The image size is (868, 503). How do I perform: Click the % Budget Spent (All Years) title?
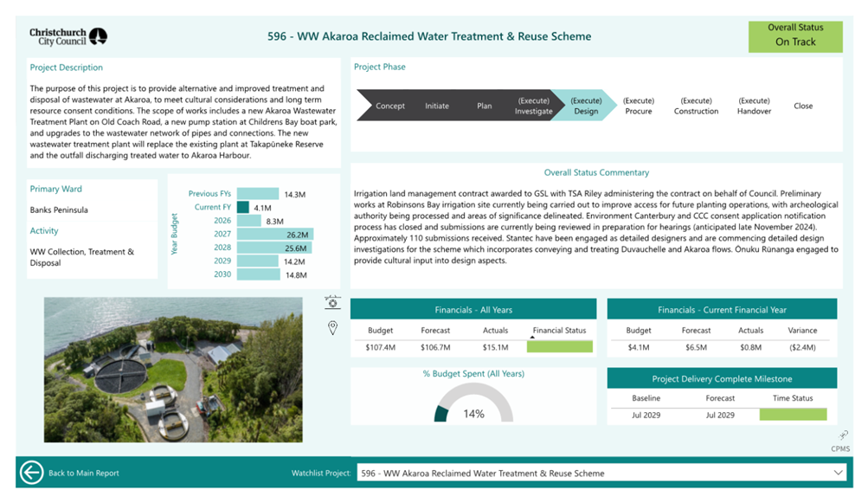[x=473, y=373]
